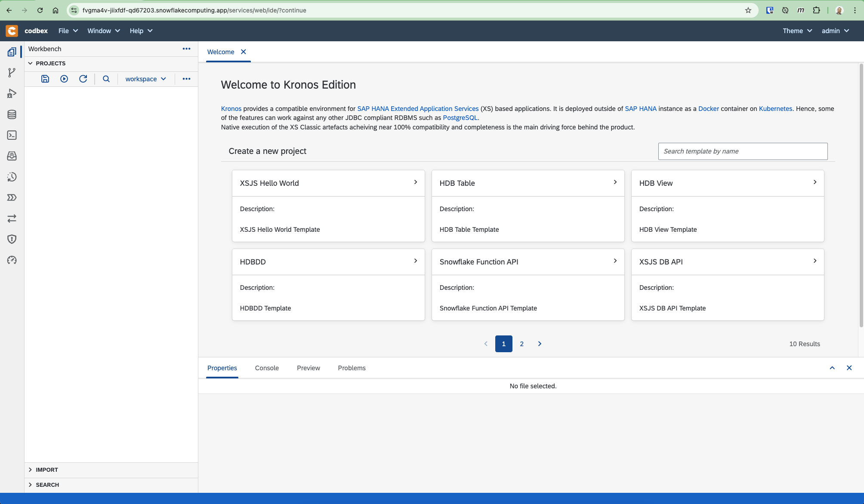Open the Snowflake Function API template chevron
The image size is (864, 504).
[615, 261]
